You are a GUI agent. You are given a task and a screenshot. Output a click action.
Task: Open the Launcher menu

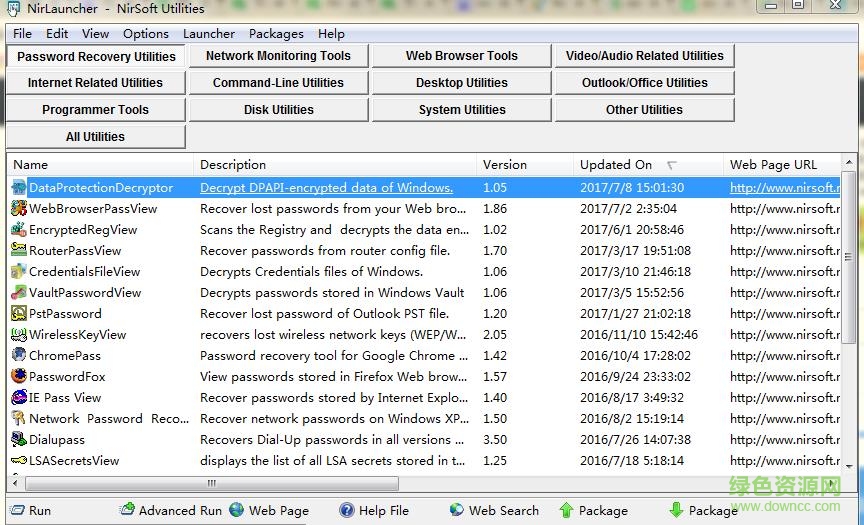coord(209,33)
